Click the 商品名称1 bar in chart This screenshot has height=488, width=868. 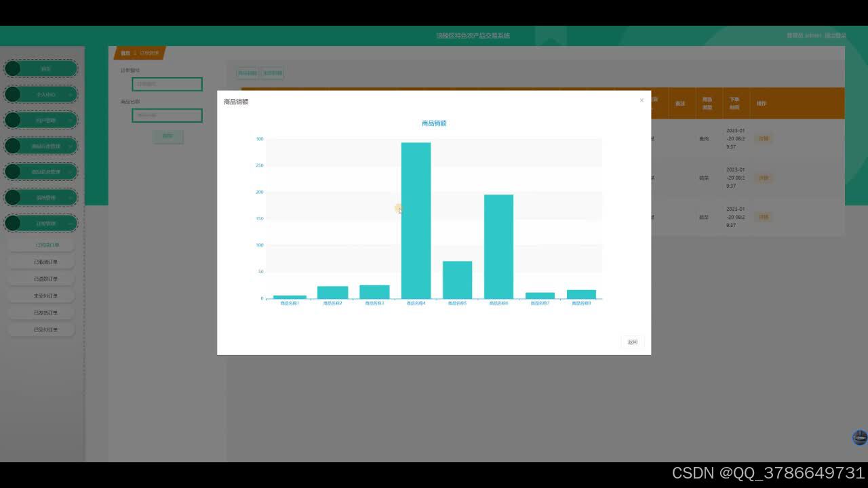tap(290, 297)
